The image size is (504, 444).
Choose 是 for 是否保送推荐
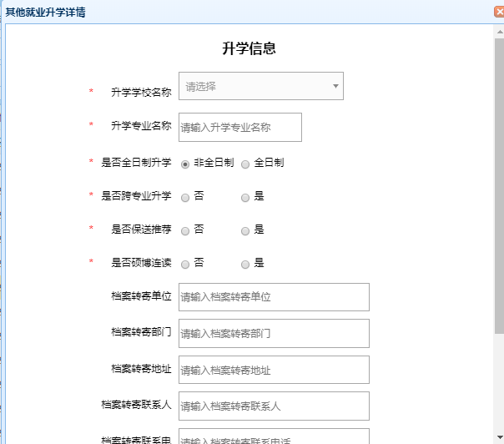(245, 231)
